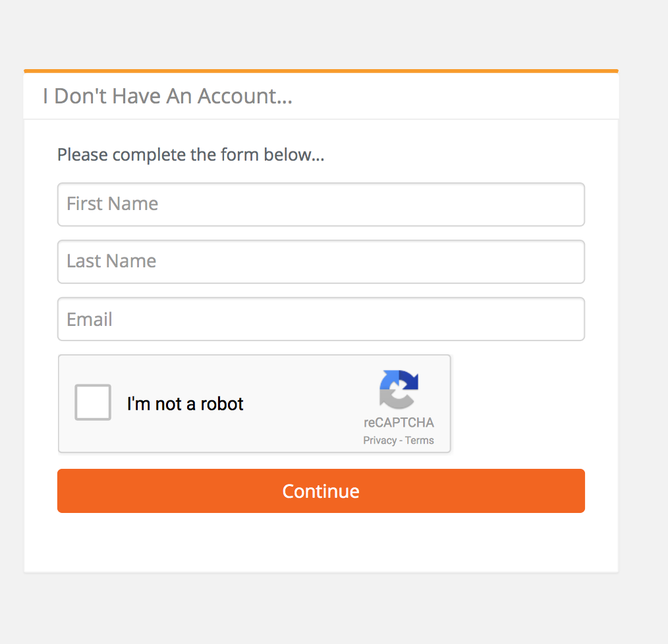Click the "I'm not a robot" label text

pos(185,404)
